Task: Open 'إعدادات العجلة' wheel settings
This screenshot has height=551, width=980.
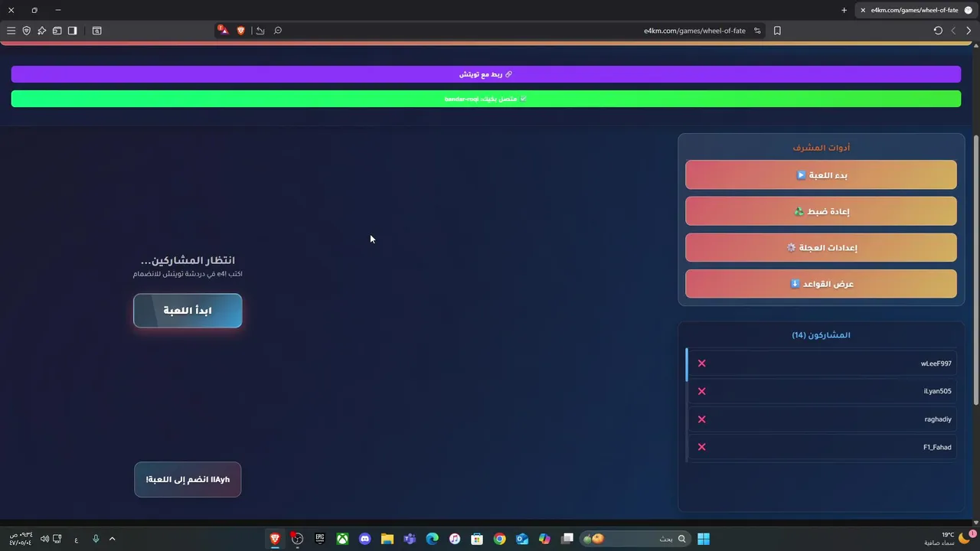Action: (821, 247)
